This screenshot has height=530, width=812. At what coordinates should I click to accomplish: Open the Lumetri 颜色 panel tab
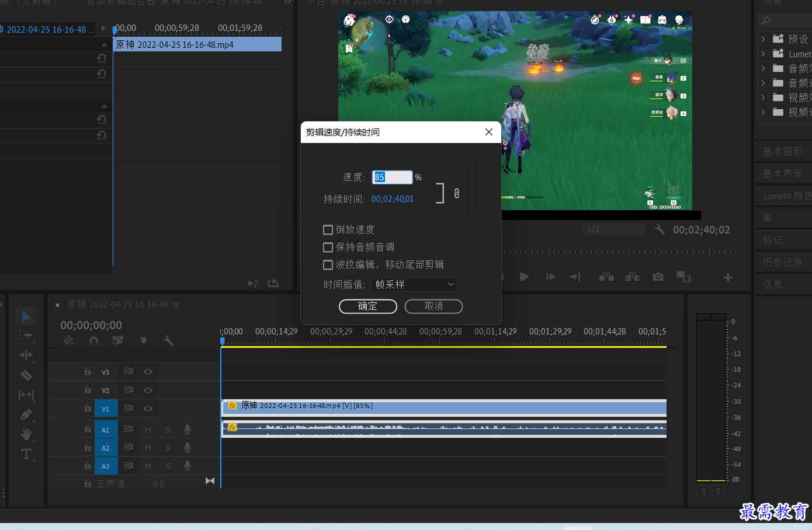(787, 196)
